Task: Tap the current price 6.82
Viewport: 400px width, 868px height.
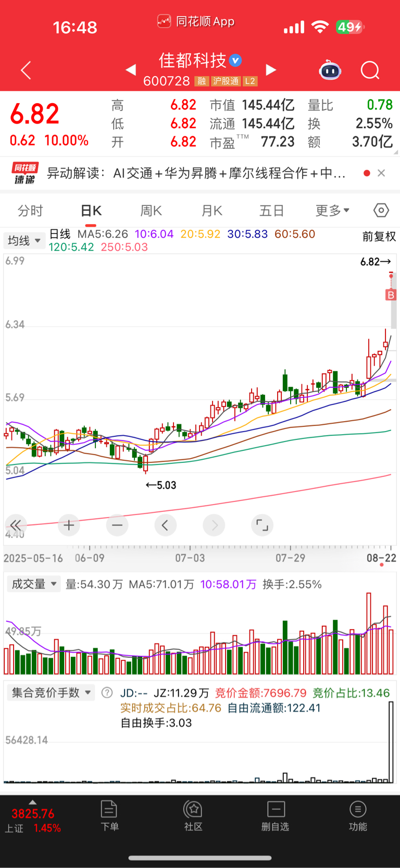Action: point(34,114)
